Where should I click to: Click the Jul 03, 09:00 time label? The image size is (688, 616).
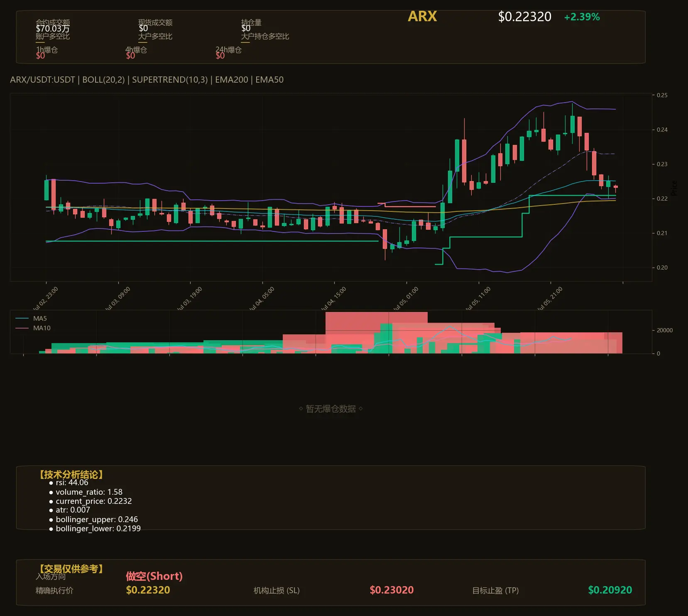(x=117, y=299)
